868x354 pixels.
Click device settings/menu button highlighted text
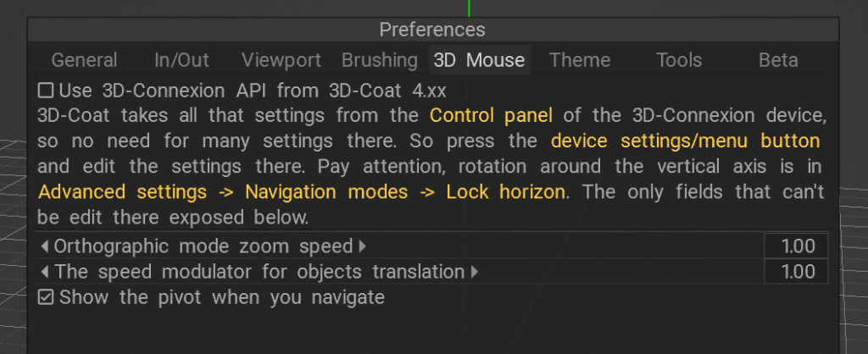point(685,141)
